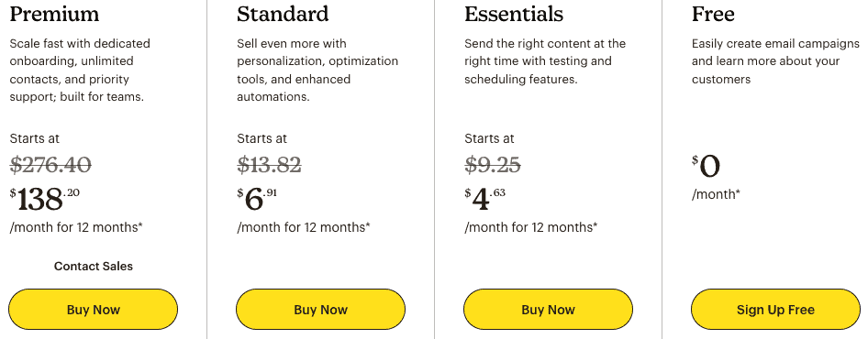Click the Standard description about personalization tools

coord(317,71)
